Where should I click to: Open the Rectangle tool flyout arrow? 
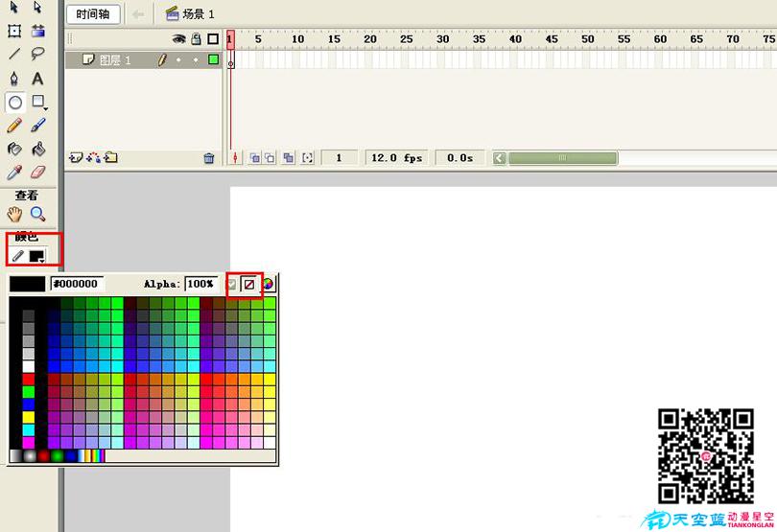pos(46,108)
